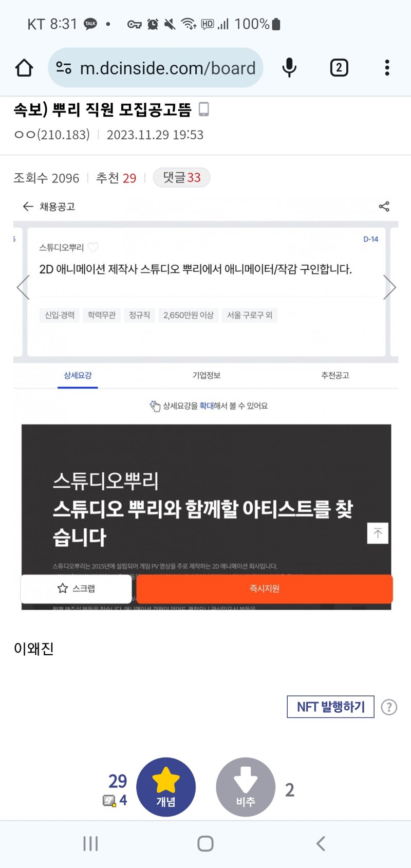Select the m.dcinside.com address field
Viewport: 411px width, 868px height.
156,68
